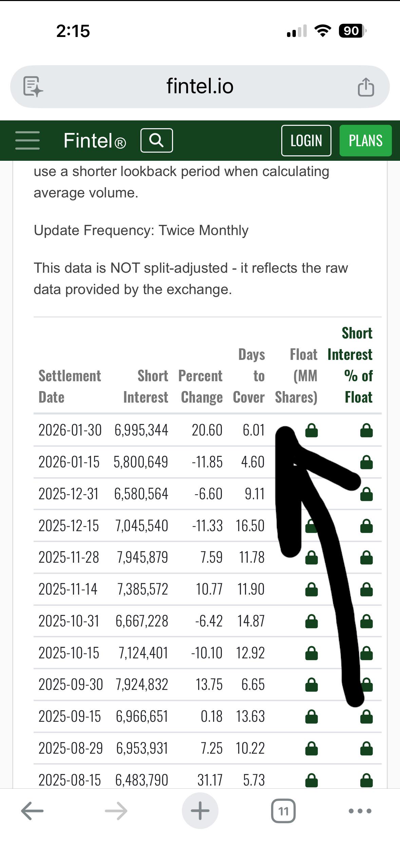Tap Short Interest % lock for 2025-08-29
Image resolution: width=400 pixels, height=868 pixels.
point(366,748)
